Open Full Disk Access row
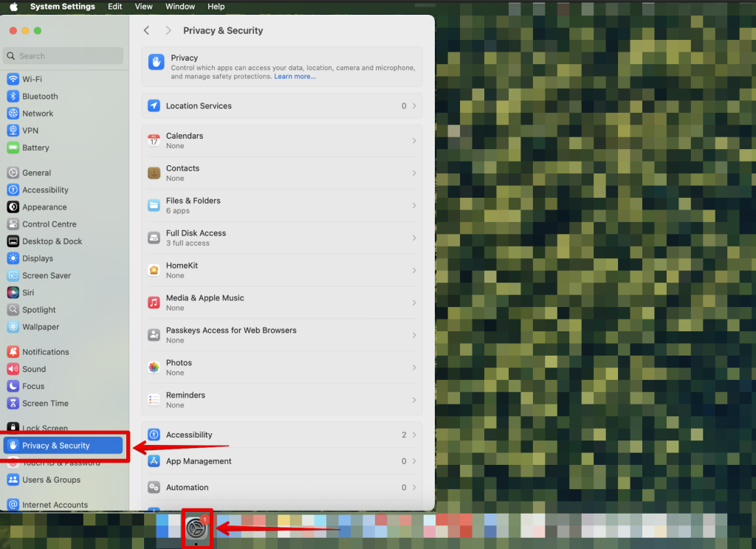This screenshot has width=756, height=549. coord(282,238)
